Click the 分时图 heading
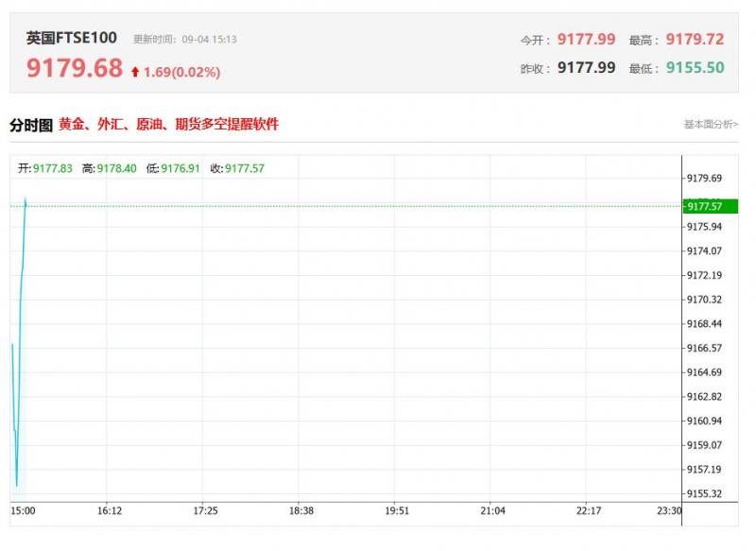756x551 pixels. (31, 126)
